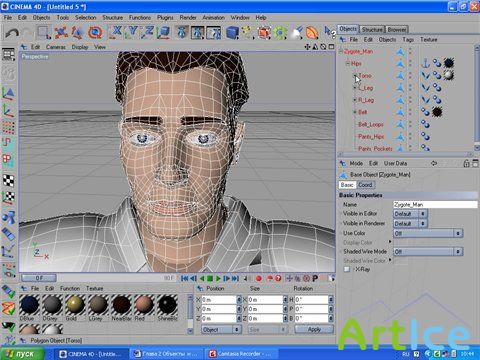Select the Texture tool checkerboard icon
The height and width of the screenshot is (360, 480).
(x=9, y=180)
